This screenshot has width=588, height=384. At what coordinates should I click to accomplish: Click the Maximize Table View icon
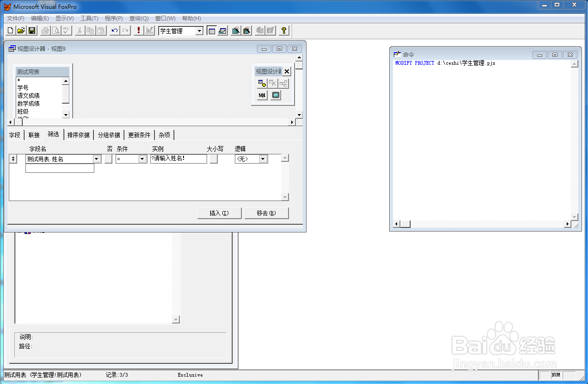click(x=276, y=95)
